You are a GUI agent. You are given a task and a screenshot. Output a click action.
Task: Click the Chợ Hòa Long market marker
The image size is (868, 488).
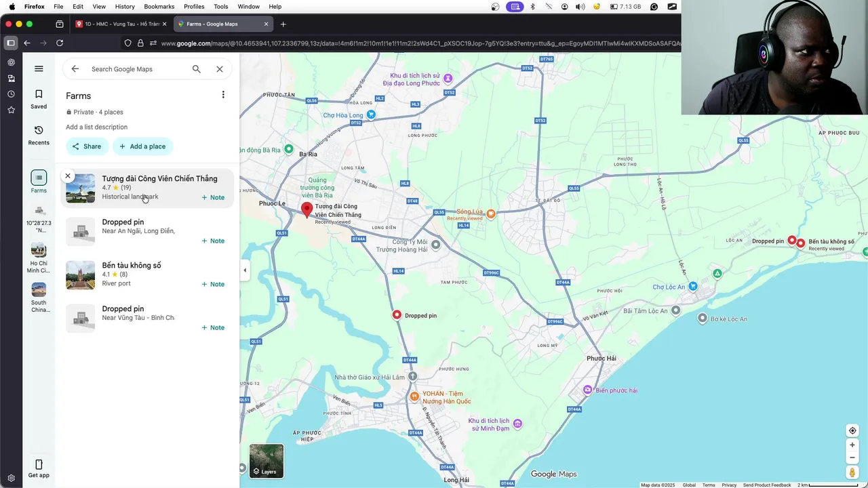[x=371, y=115]
